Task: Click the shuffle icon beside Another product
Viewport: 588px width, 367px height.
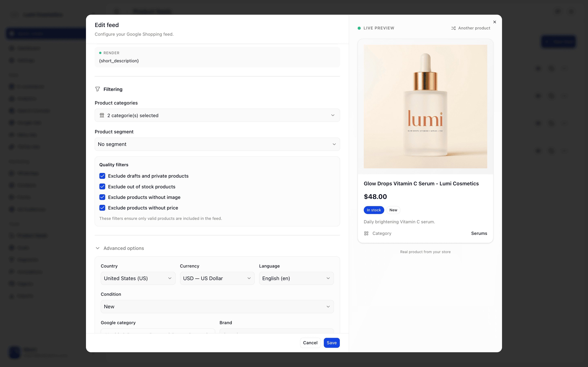Action: point(453,28)
